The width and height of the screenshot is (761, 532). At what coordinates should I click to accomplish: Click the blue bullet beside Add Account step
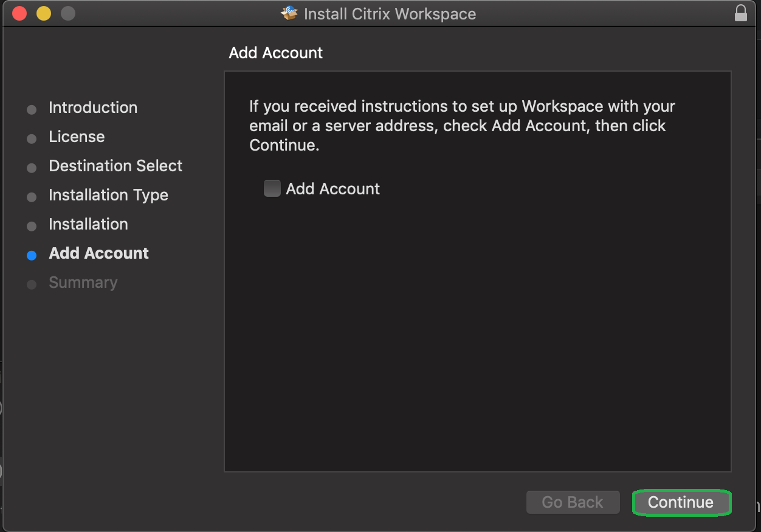[32, 255]
